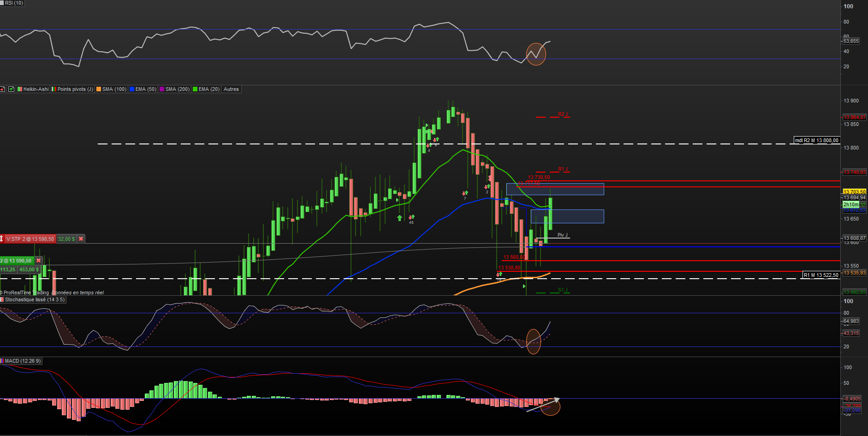Click the R1 J pivot label
The width and height of the screenshot is (868, 436).
click(563, 169)
